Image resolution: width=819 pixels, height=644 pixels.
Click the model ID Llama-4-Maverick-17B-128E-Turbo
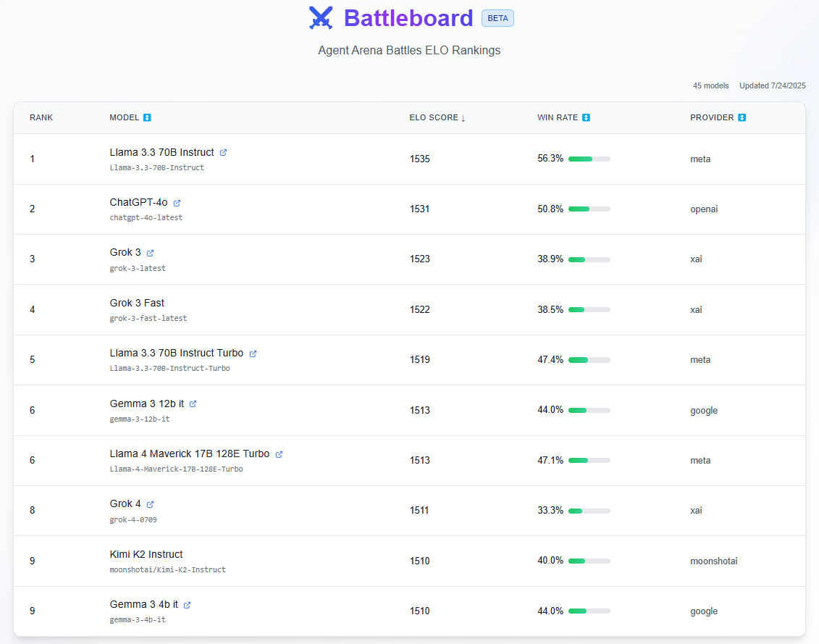[176, 469]
